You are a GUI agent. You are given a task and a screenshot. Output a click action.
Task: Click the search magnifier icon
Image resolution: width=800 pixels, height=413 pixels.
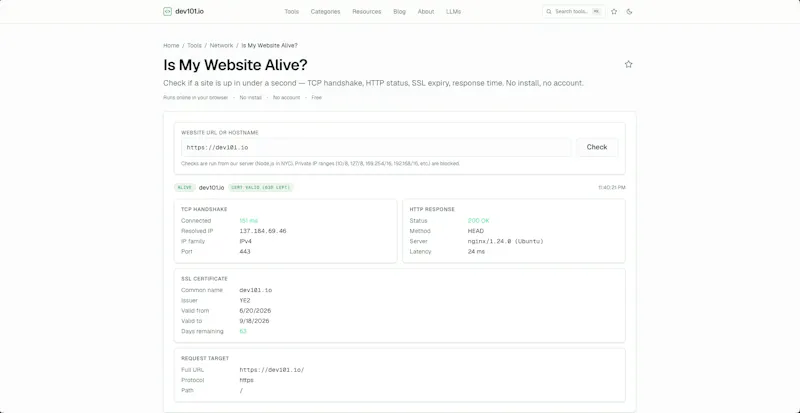coord(549,11)
